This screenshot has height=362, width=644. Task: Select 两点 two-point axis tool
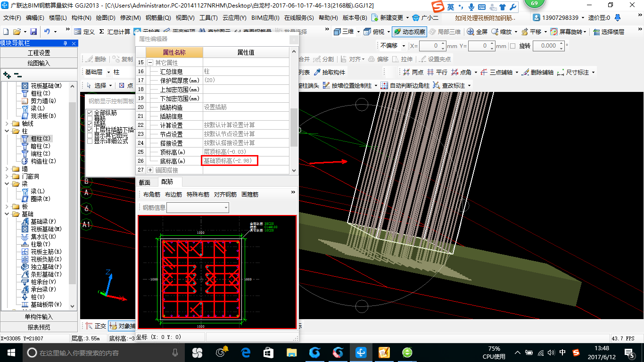point(413,72)
